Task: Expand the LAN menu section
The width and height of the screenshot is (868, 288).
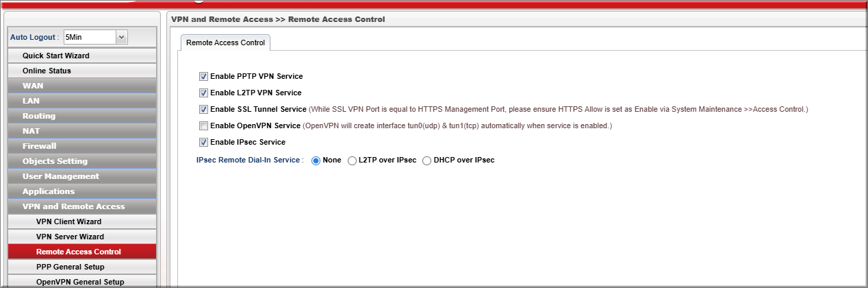Action: pos(31,101)
